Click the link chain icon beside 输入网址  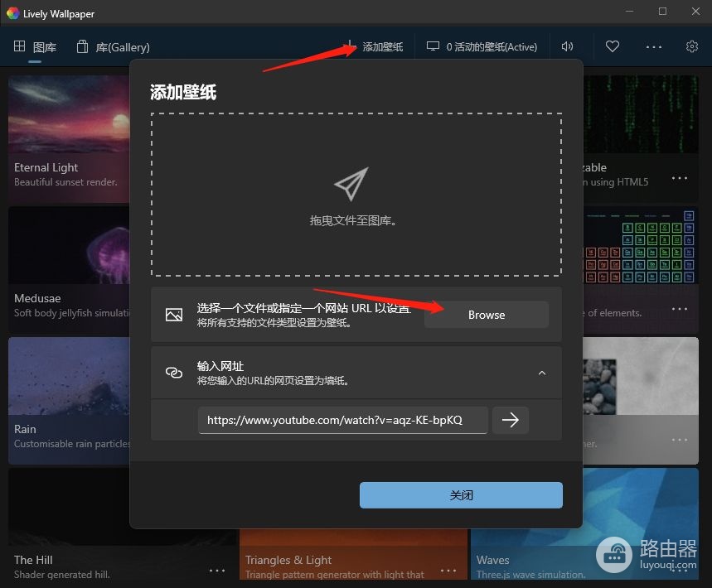point(174,373)
